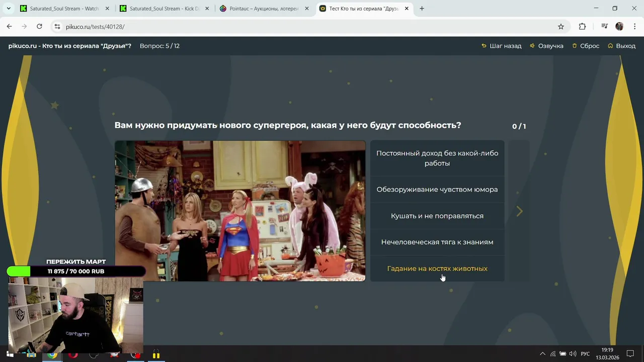This screenshot has height=362, width=644.
Task: View site information icon in address bar
Action: click(57, 27)
